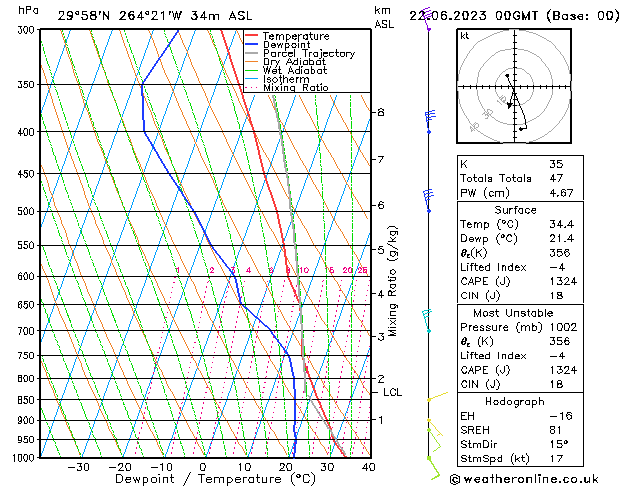Click the yellow wind barb at 850 hPa
The height and width of the screenshot is (486, 629).
tap(437, 397)
